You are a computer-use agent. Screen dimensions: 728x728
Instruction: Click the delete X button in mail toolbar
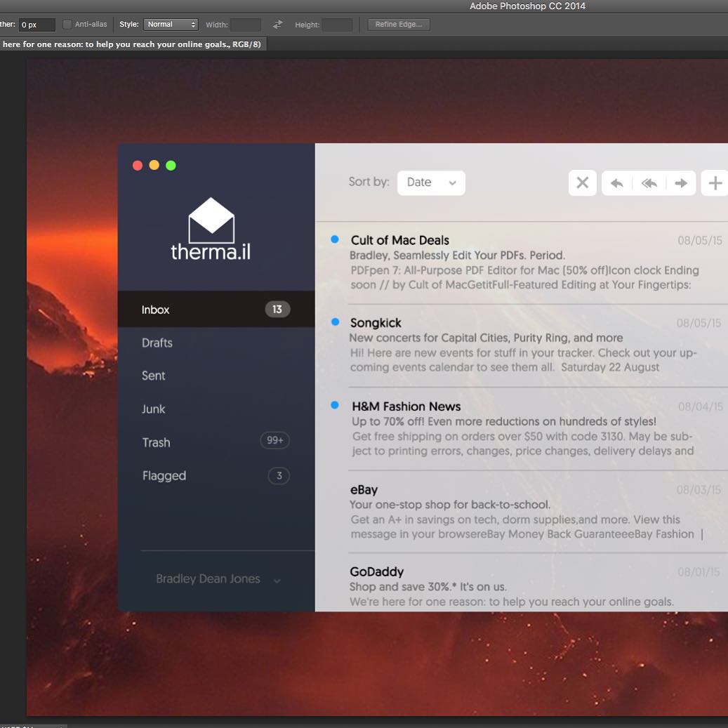pyautogui.click(x=582, y=183)
